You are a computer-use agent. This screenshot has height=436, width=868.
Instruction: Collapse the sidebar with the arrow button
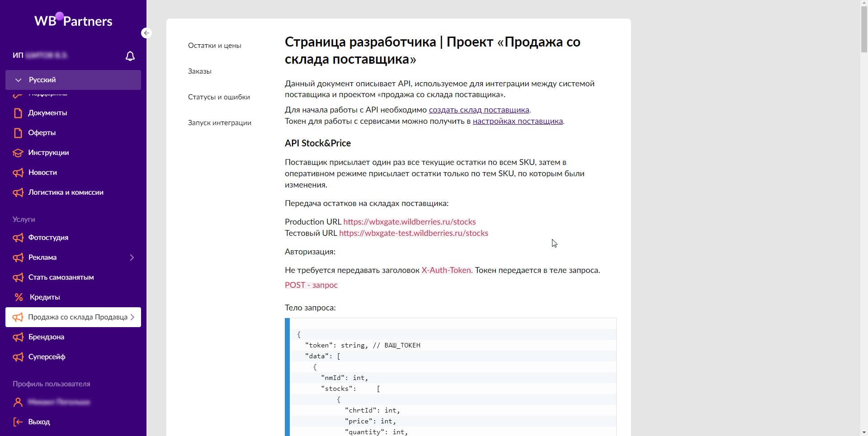click(146, 33)
